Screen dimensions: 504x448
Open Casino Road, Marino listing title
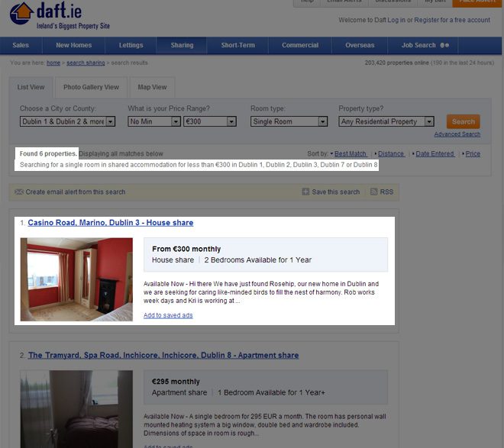111,223
